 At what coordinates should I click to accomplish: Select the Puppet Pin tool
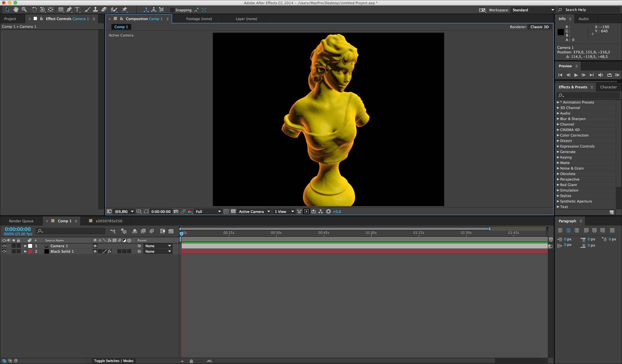point(124,10)
